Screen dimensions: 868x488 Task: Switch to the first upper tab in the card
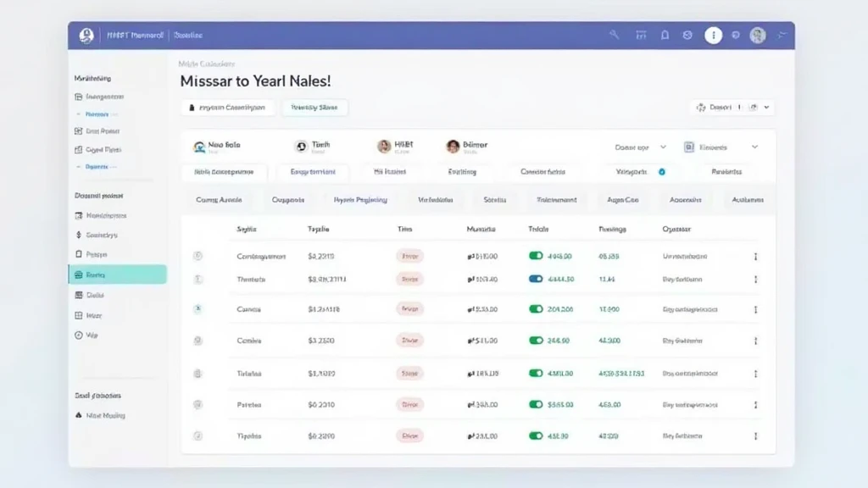[x=224, y=172]
